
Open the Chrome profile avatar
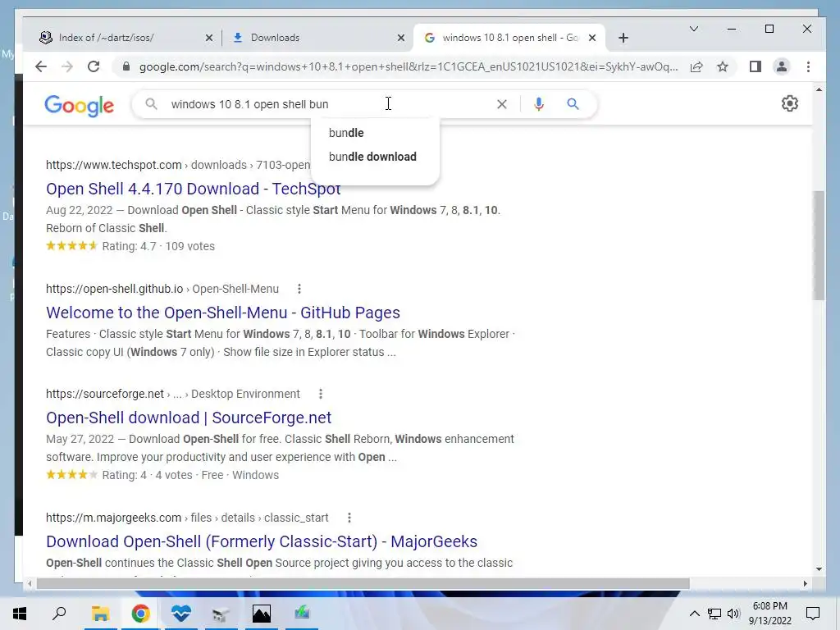[782, 66]
